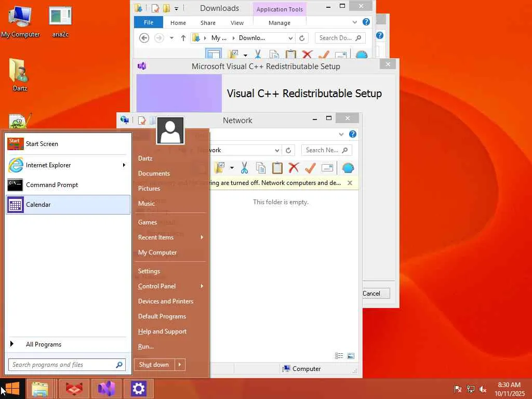Image resolution: width=532 pixels, height=399 pixels.
Task: Open Dartz user folder link
Action: point(145,158)
